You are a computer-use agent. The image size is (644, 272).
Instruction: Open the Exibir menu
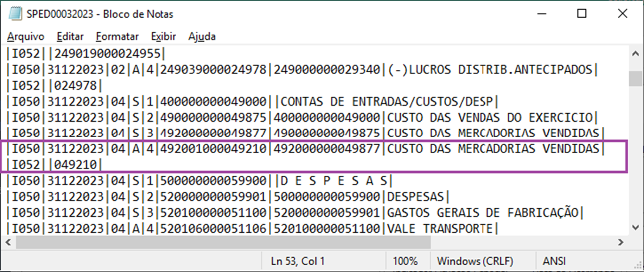coord(163,36)
